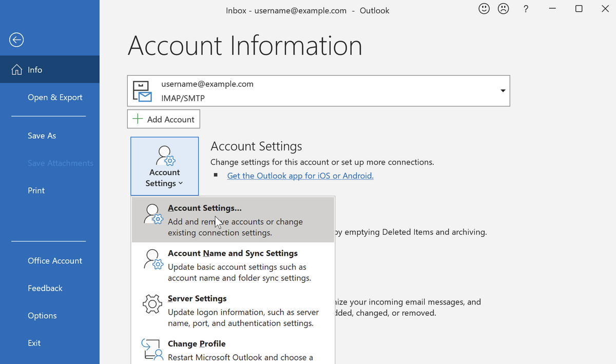Choose the Account Settings... menu entry

click(x=233, y=220)
